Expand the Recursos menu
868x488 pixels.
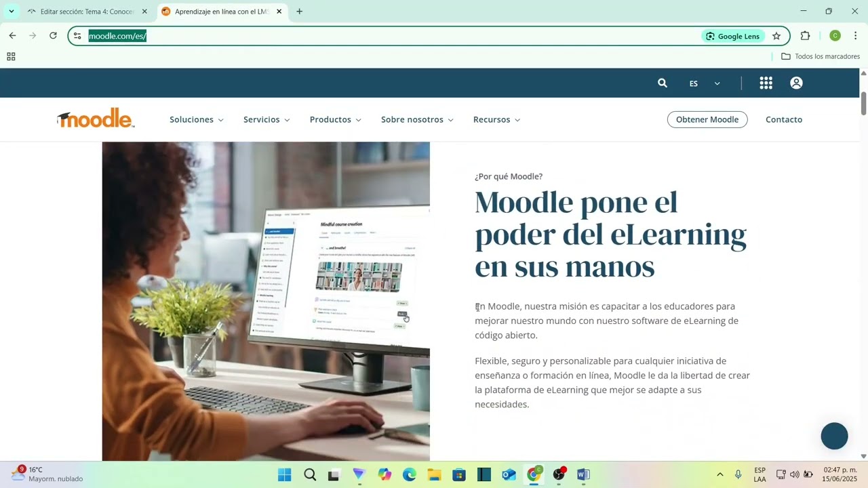(x=497, y=119)
